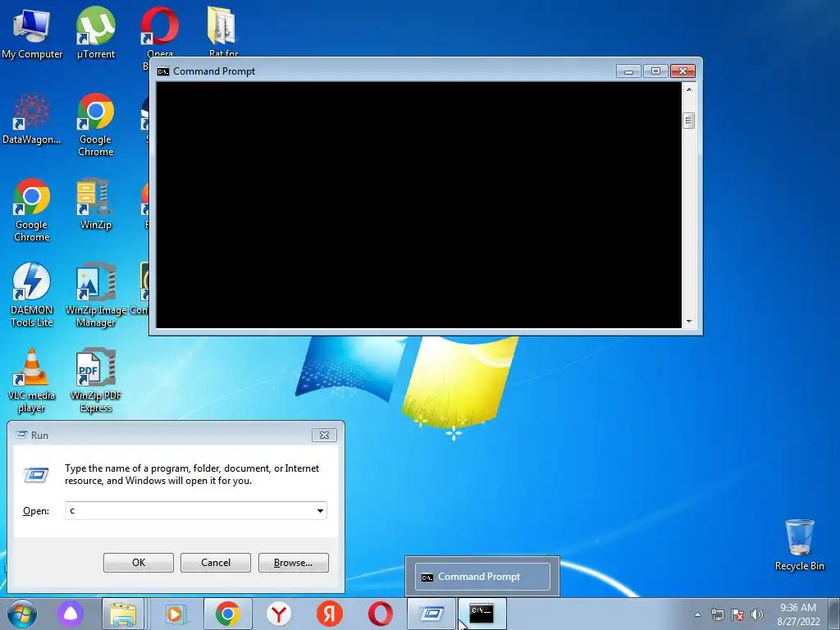Close the Run dialog
The image size is (840, 630).
coord(324,435)
